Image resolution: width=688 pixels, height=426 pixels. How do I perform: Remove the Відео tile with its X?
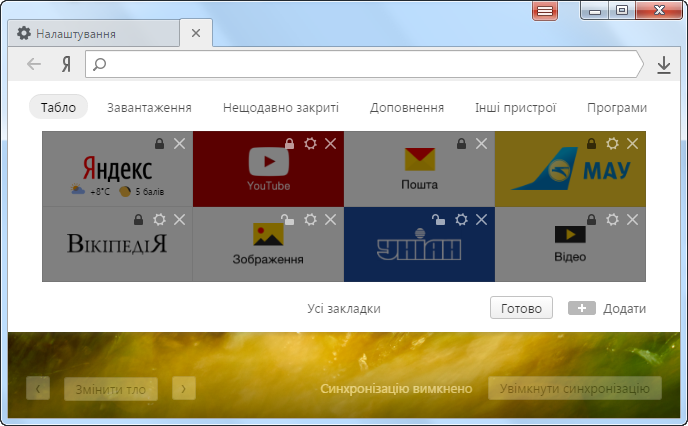coord(632,219)
